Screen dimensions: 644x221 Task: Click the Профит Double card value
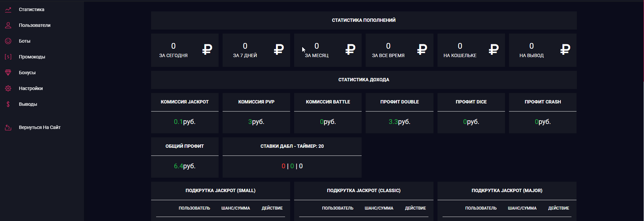pyautogui.click(x=399, y=122)
